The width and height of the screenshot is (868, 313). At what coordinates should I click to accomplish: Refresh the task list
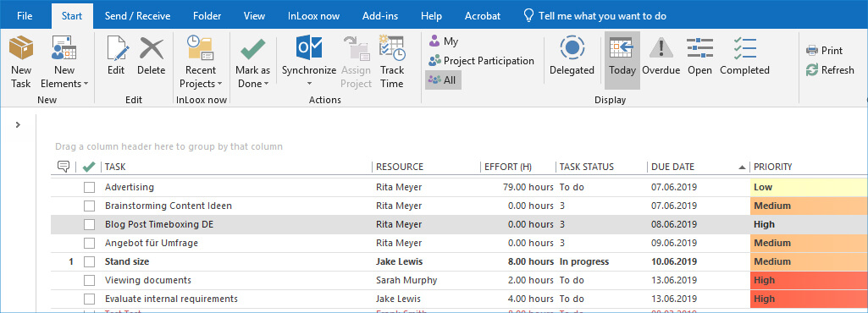830,69
